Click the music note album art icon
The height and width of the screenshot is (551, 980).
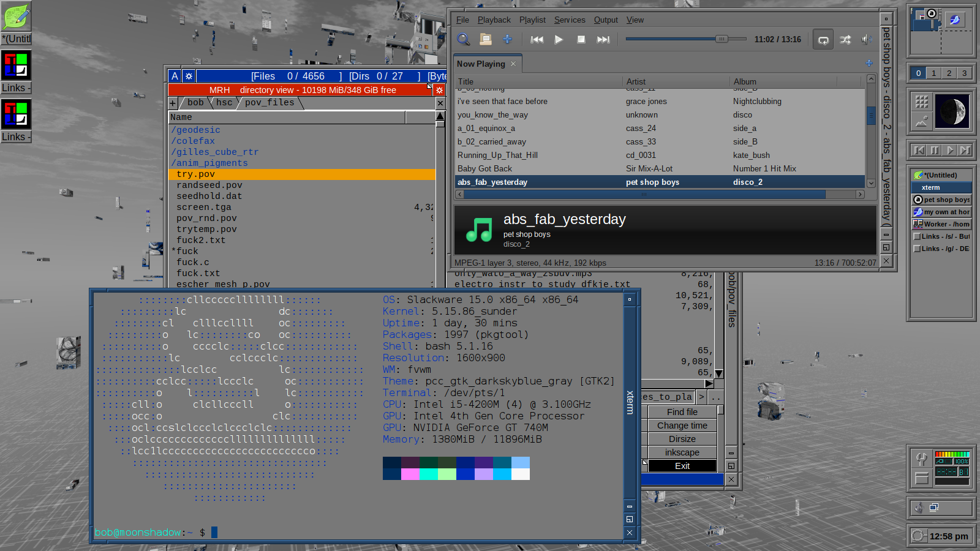(x=479, y=230)
